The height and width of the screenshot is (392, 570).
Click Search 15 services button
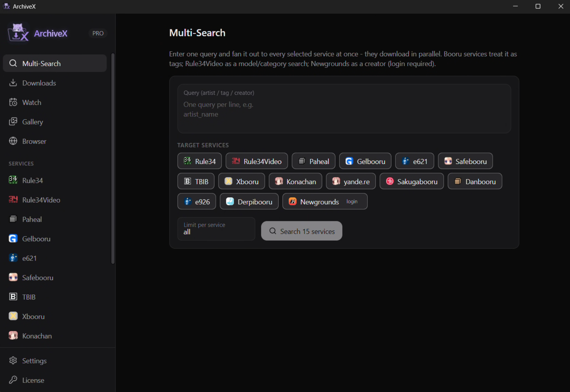302,231
